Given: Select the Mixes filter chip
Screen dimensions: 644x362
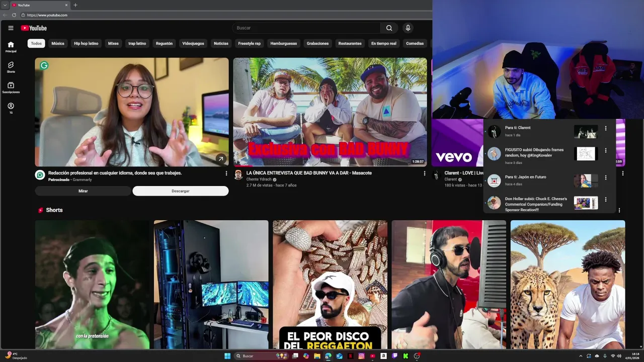Looking at the screenshot, I should click(x=113, y=44).
